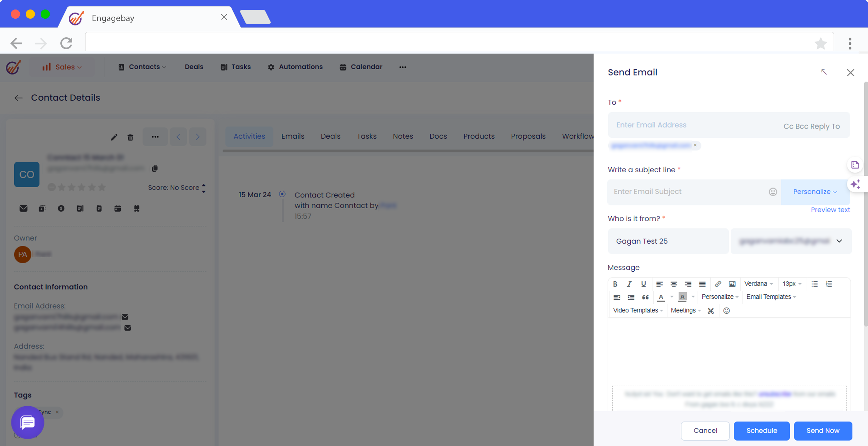The width and height of the screenshot is (868, 446).
Task: Open the text color picker
Action: 661,297
